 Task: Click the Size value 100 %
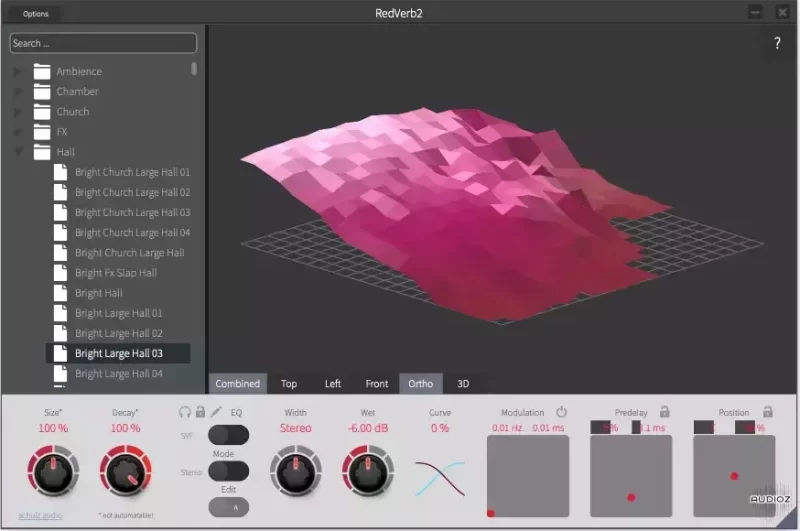53,428
